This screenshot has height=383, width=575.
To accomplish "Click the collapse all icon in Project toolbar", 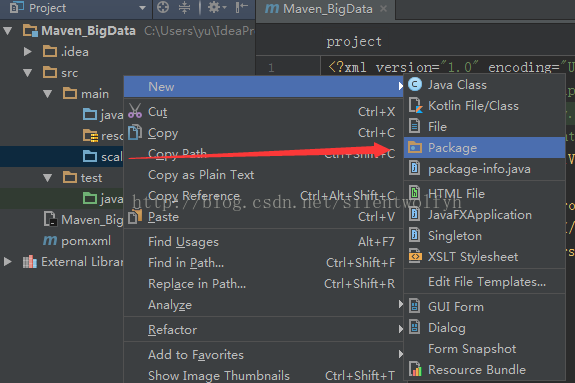I will pos(184,7).
